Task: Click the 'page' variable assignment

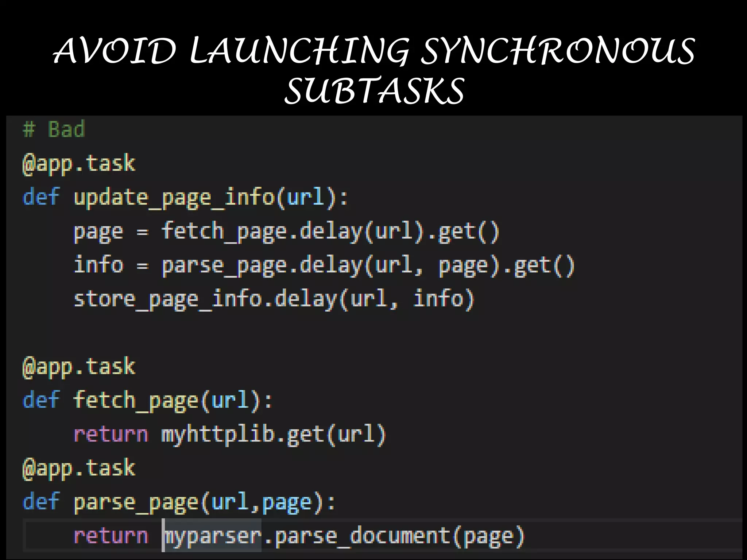Action: pyautogui.click(x=98, y=232)
